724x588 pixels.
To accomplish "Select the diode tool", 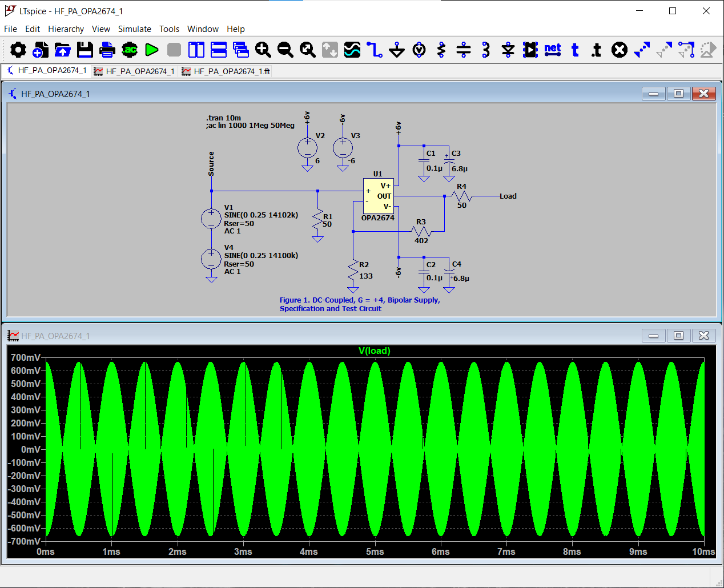I will (508, 50).
